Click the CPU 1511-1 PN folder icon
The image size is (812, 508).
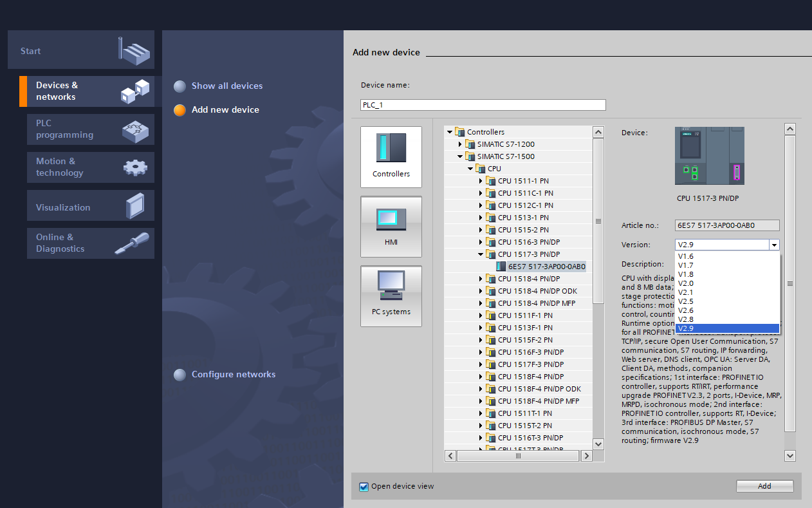click(x=491, y=181)
